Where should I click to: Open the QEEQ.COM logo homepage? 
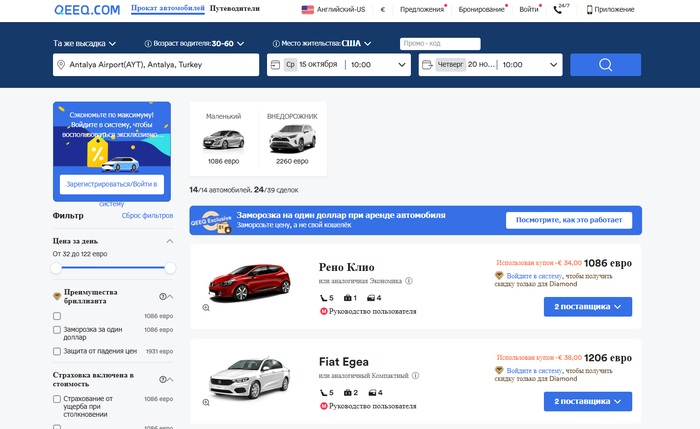click(x=87, y=10)
